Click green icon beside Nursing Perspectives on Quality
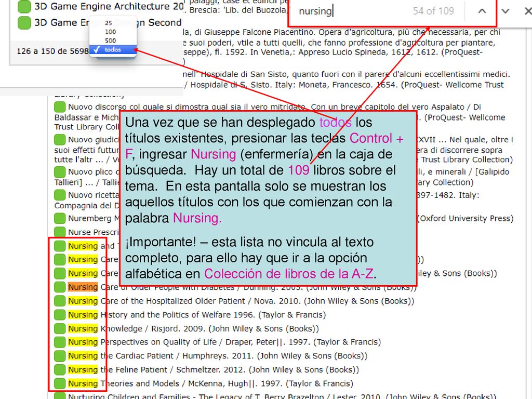Image resolution: width=532 pixels, height=399 pixels. (60, 342)
